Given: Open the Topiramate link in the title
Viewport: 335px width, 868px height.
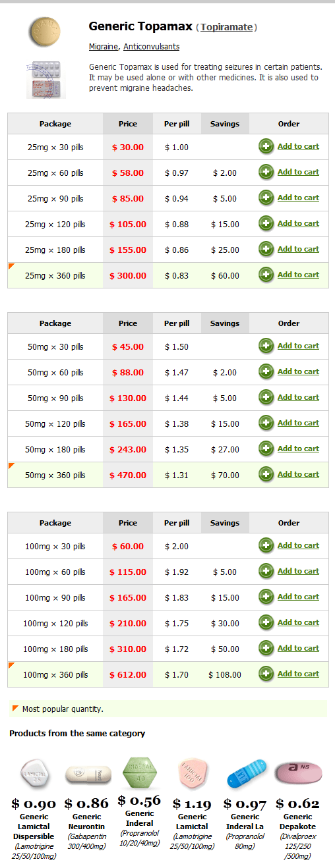Looking at the screenshot, I should (x=227, y=27).
